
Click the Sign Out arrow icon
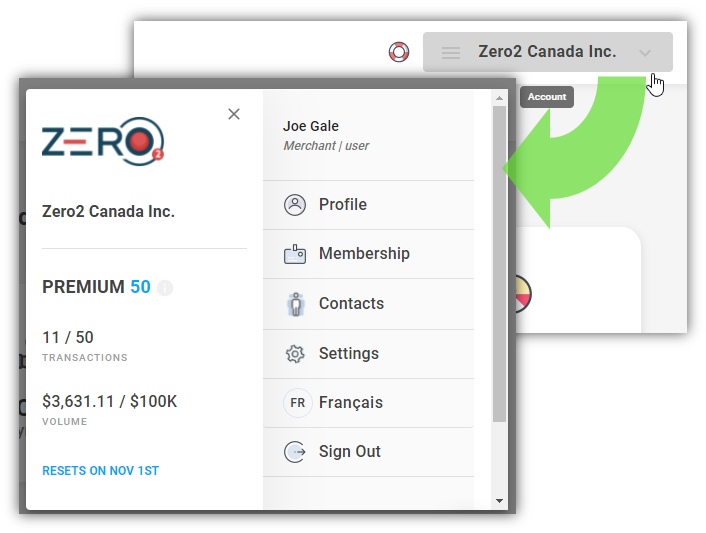(295, 452)
